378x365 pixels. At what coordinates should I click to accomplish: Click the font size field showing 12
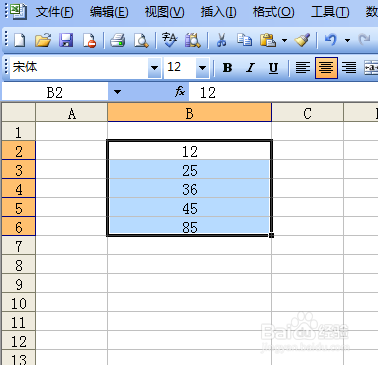click(180, 68)
